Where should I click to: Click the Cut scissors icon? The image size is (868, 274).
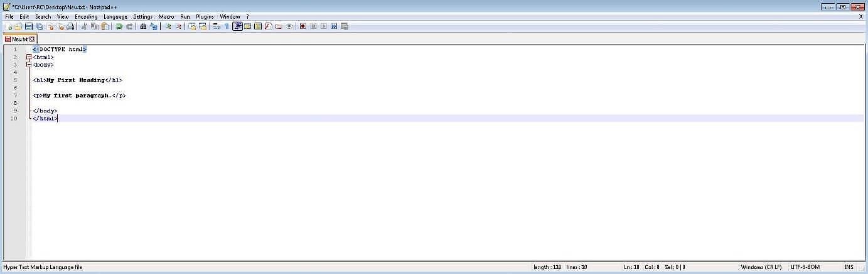point(84,26)
